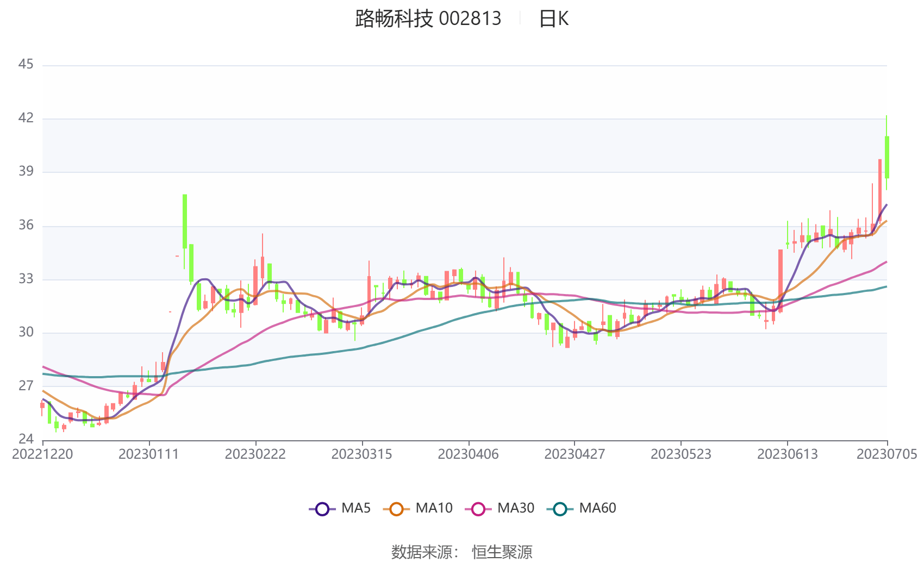The image size is (924, 562).
Task: Toggle the MA30 legend series
Action: (500, 509)
